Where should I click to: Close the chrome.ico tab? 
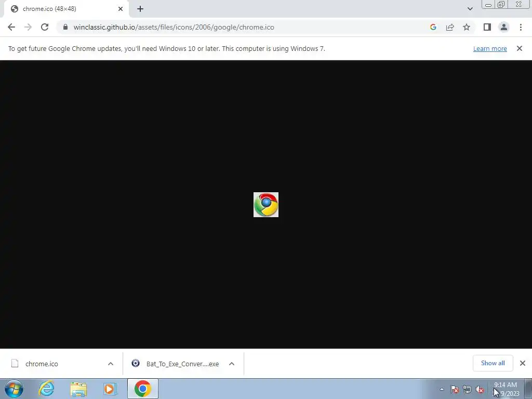coord(121,9)
